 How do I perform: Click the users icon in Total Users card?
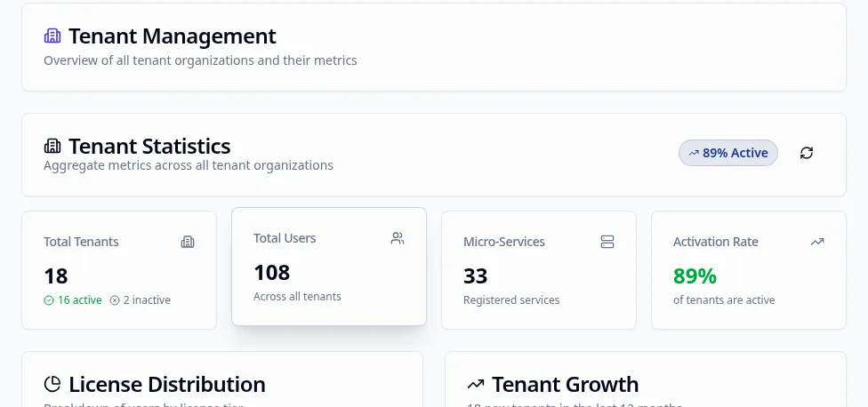[x=398, y=238]
